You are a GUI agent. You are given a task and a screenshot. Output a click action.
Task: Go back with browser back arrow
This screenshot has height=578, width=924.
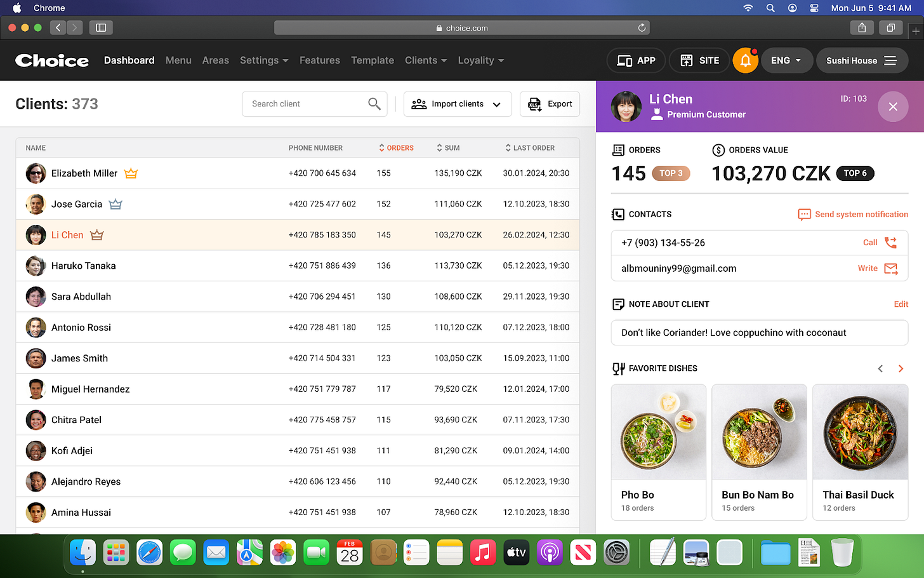[x=58, y=27]
